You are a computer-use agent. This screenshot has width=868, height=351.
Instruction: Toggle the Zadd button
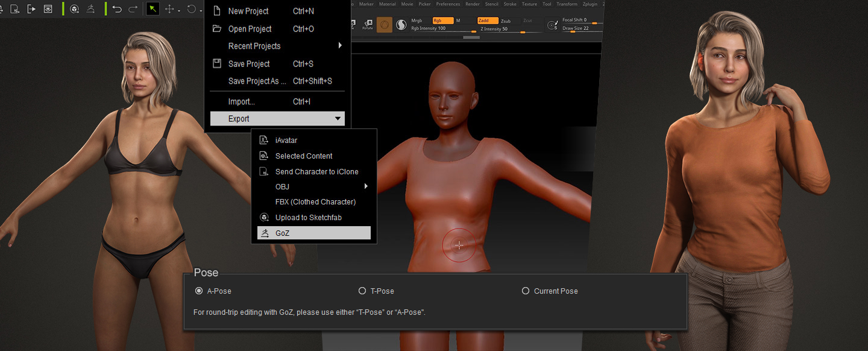click(487, 21)
